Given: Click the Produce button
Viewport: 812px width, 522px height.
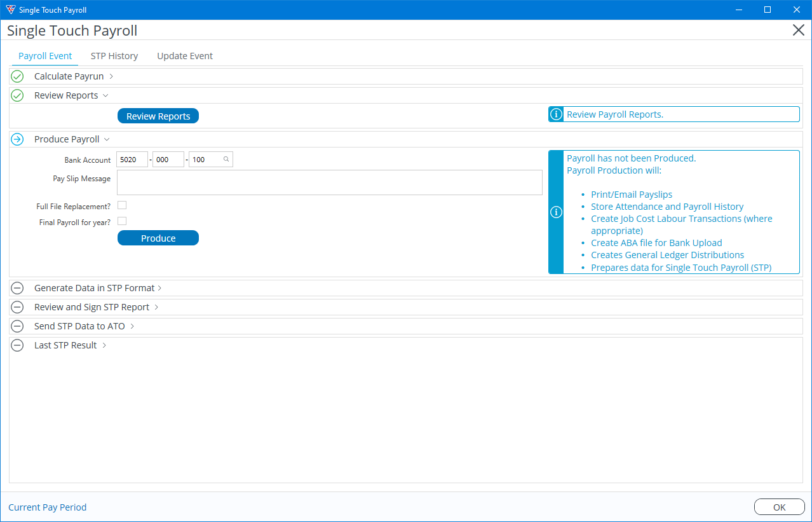Looking at the screenshot, I should pyautogui.click(x=158, y=238).
